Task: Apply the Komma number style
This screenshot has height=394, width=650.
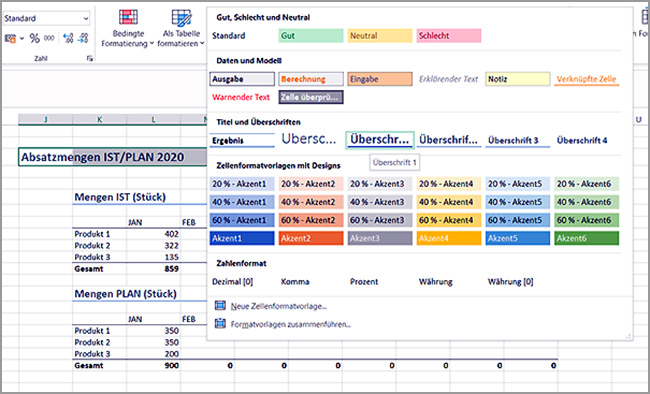Action: (311, 282)
